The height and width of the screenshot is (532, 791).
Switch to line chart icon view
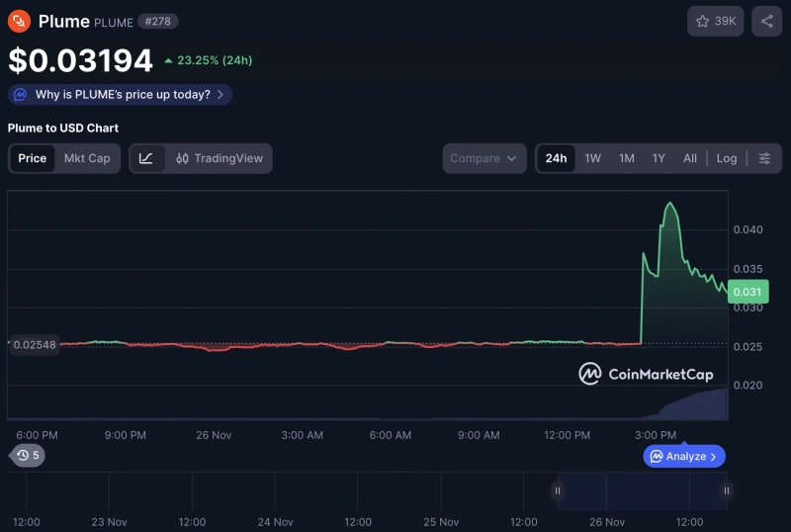[x=146, y=158]
